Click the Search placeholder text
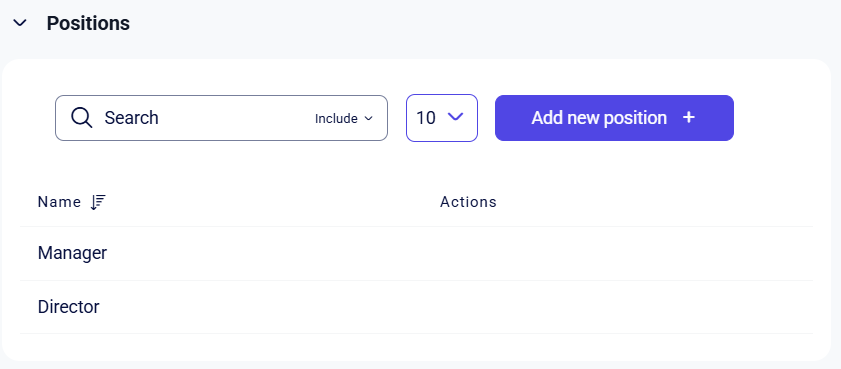Image resolution: width=841 pixels, height=369 pixels. point(131,117)
